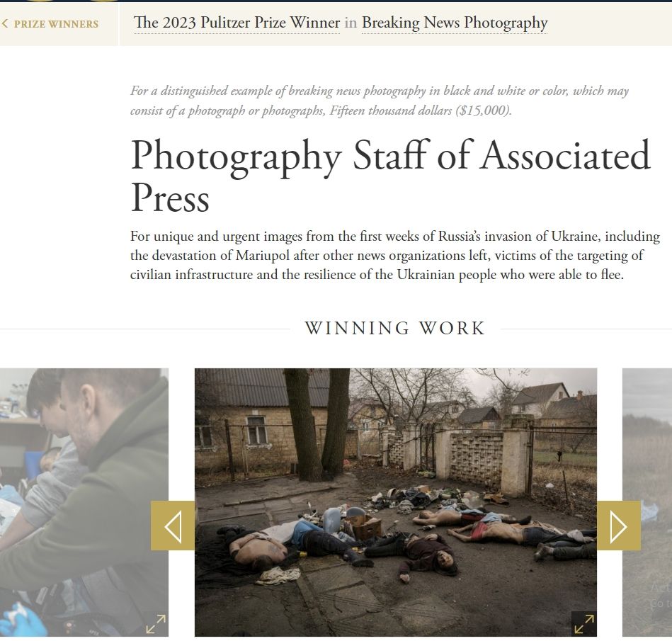Screen dimensions: 672x641
Task: Click the word Press in heading
Action: pos(170,198)
